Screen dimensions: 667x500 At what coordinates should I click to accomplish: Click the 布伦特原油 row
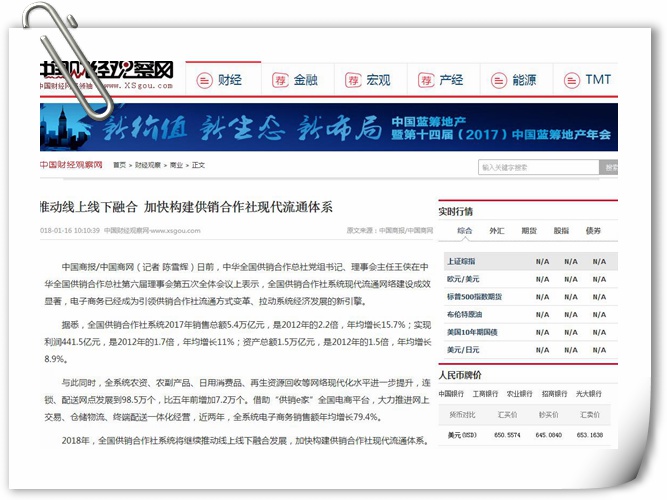(x=530, y=314)
